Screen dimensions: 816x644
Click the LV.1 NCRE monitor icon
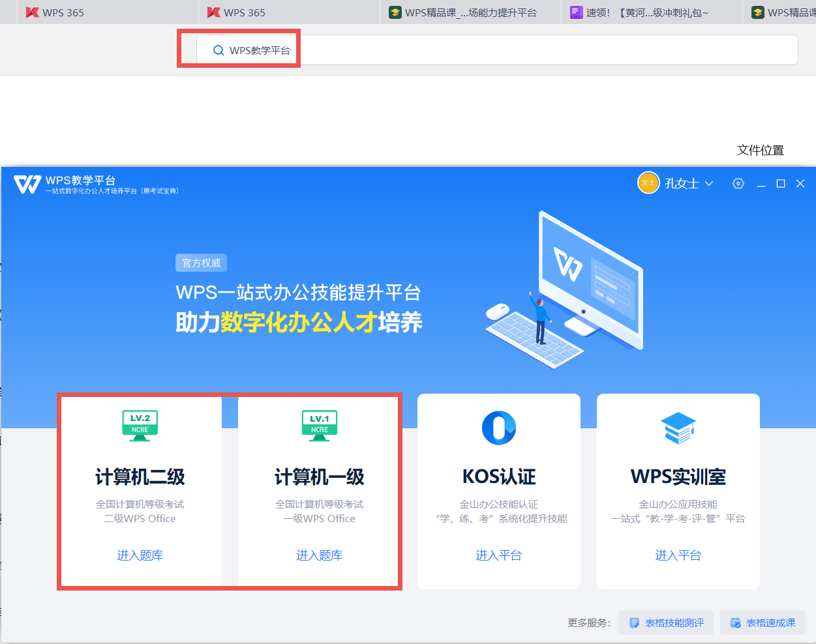click(319, 426)
